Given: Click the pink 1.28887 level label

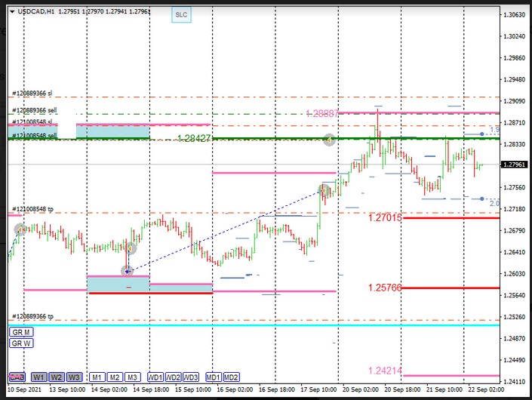Looking at the screenshot, I should pos(322,113).
